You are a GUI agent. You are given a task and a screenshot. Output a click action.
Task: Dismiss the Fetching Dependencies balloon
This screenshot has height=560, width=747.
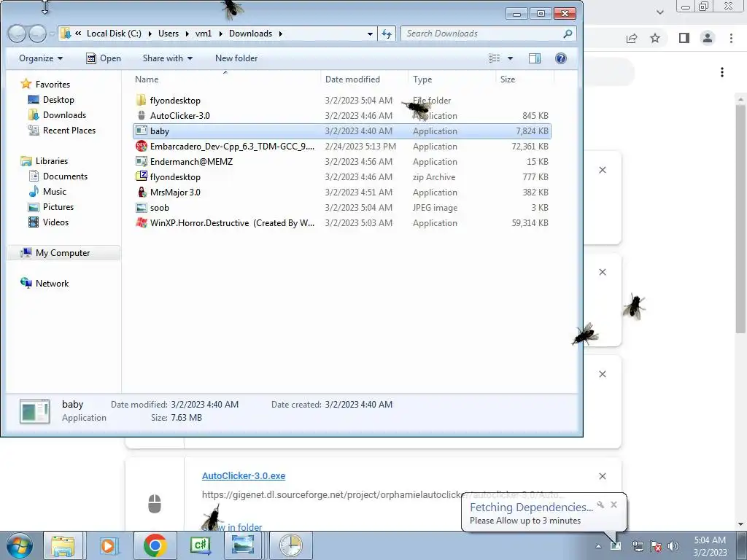click(x=614, y=505)
